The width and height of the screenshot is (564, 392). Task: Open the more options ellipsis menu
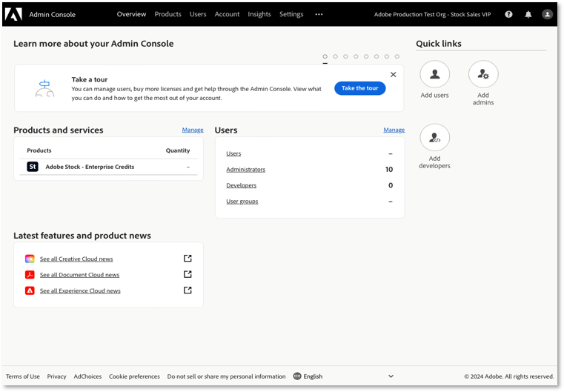click(319, 14)
